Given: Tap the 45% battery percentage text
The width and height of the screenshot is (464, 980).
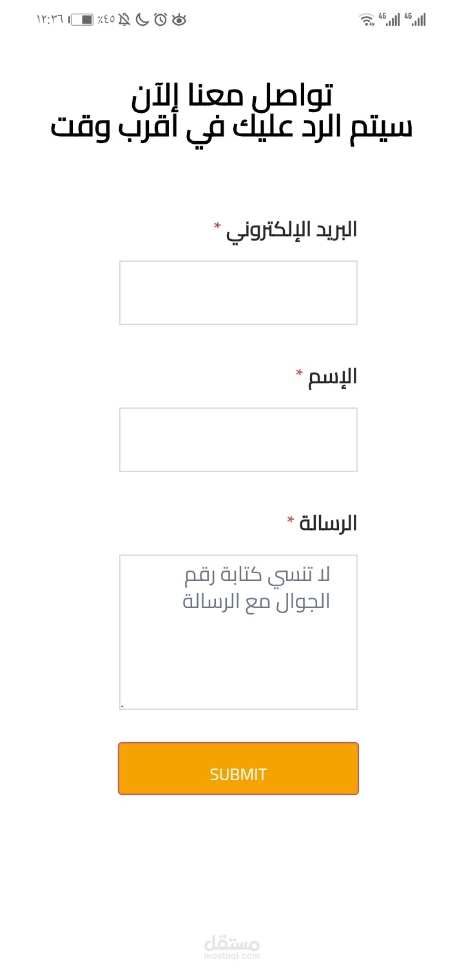Looking at the screenshot, I should (106, 19).
